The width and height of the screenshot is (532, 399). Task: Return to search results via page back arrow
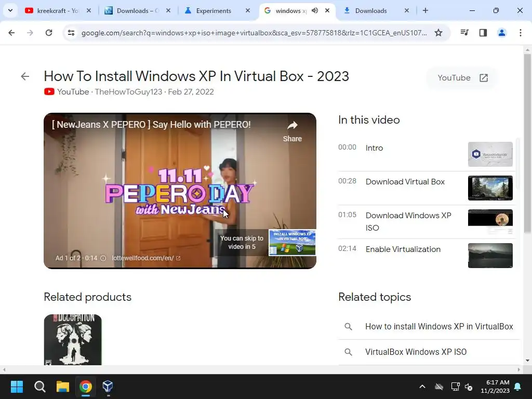coord(25,76)
